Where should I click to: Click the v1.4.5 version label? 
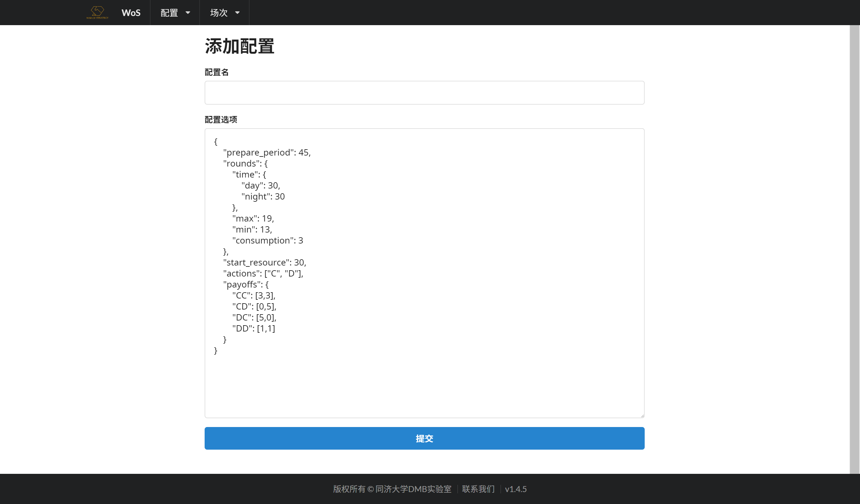pos(516,489)
